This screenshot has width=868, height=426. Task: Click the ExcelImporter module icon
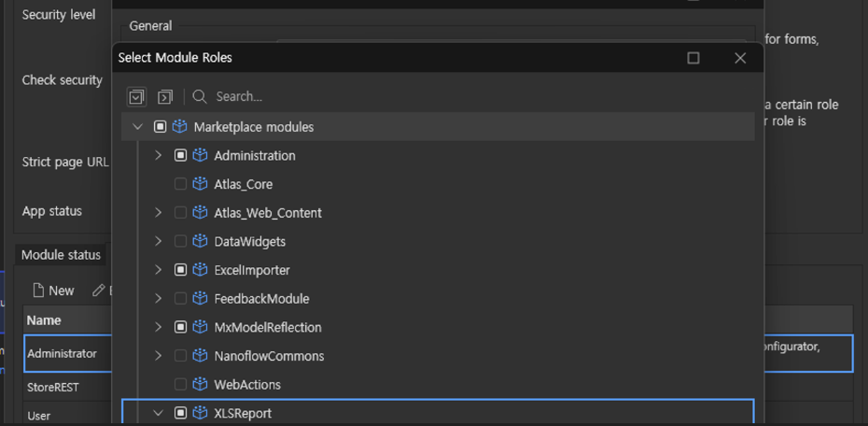200,270
